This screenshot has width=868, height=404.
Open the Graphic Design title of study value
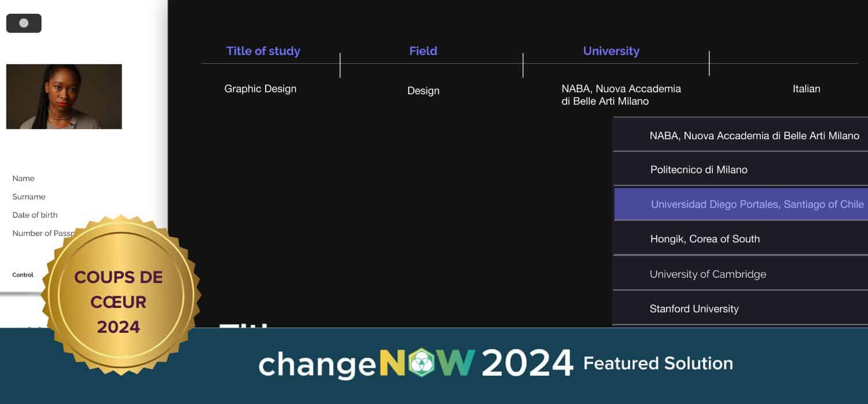(260, 89)
